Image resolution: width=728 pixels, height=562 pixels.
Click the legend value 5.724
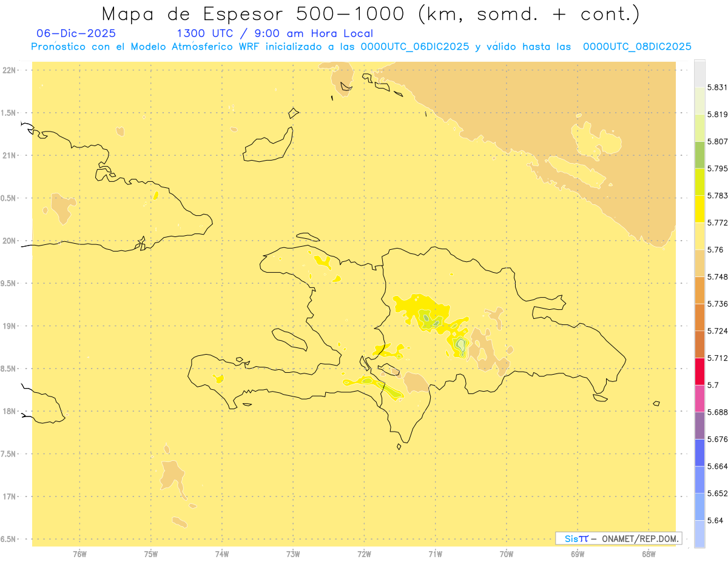coord(718,331)
